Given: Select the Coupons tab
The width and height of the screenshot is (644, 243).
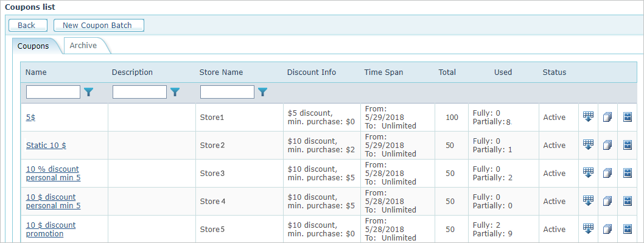Looking at the screenshot, I should 33,46.
